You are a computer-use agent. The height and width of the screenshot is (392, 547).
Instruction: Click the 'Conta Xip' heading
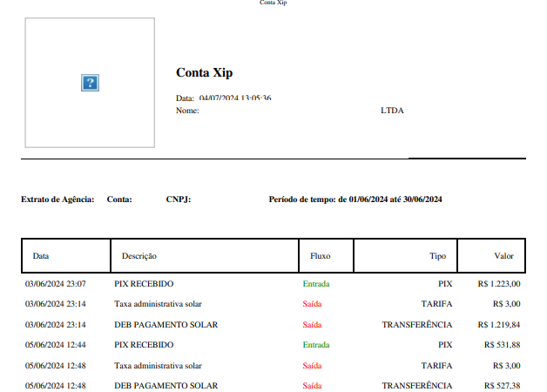point(204,73)
